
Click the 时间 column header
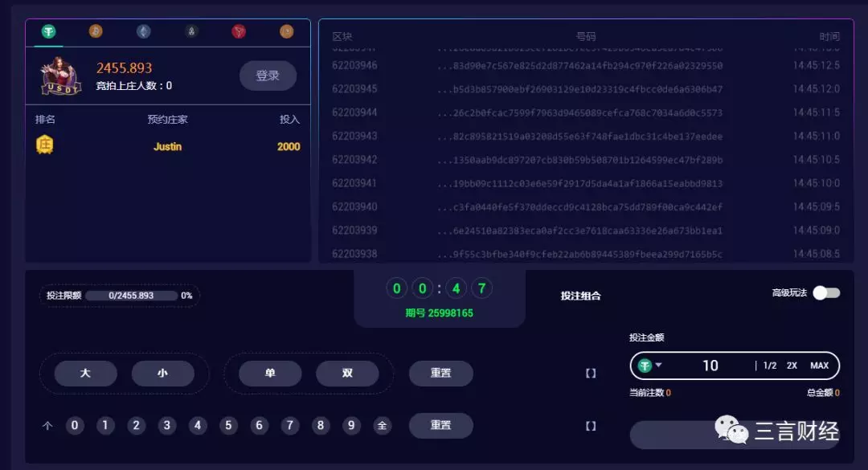829,36
